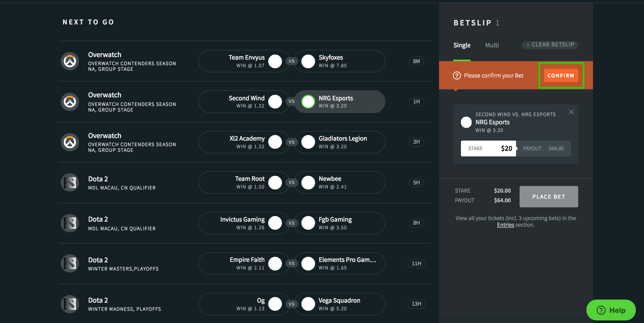Click Dota 2 logo in Team Root row
The width and height of the screenshot is (644, 323).
click(x=70, y=182)
